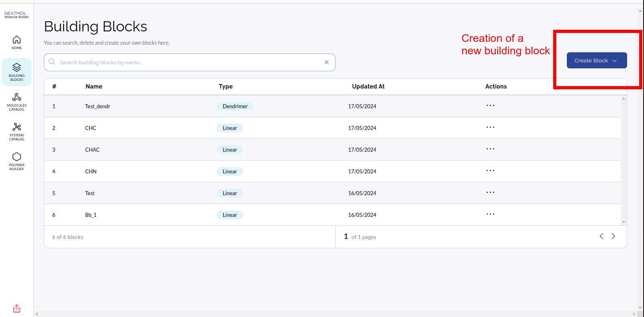Image resolution: width=644 pixels, height=317 pixels.
Task: Show the three-dot actions for Bb_1
Action: [490, 214]
